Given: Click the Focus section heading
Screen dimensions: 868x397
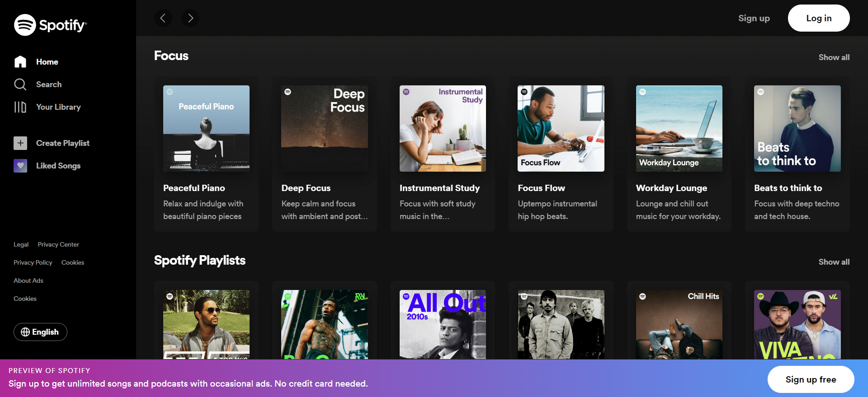Looking at the screenshot, I should (x=171, y=56).
